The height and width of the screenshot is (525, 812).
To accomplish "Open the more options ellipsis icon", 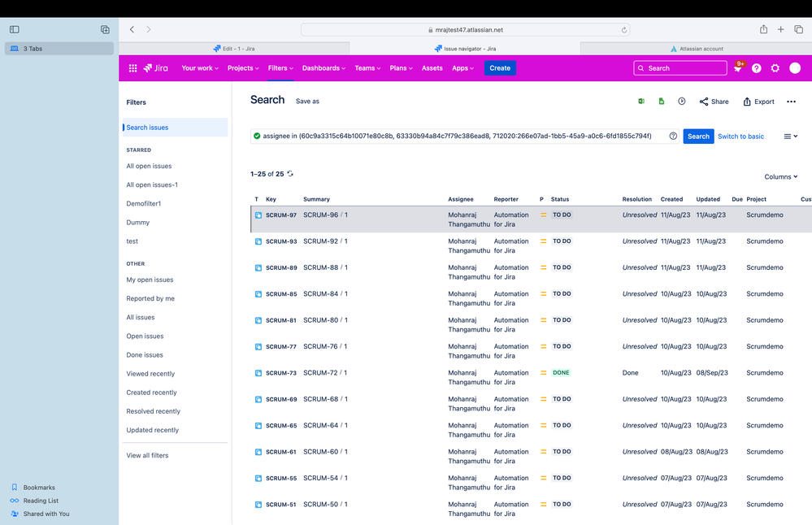I will 791,102.
